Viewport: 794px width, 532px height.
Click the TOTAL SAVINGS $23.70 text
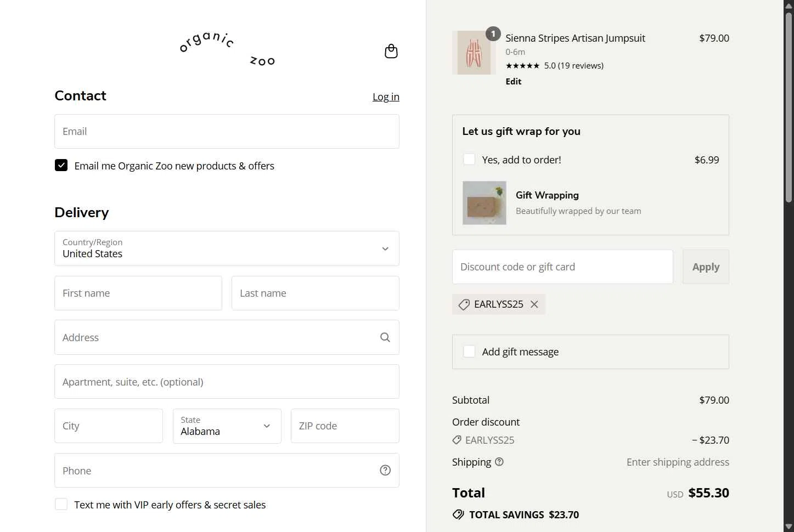coord(523,514)
